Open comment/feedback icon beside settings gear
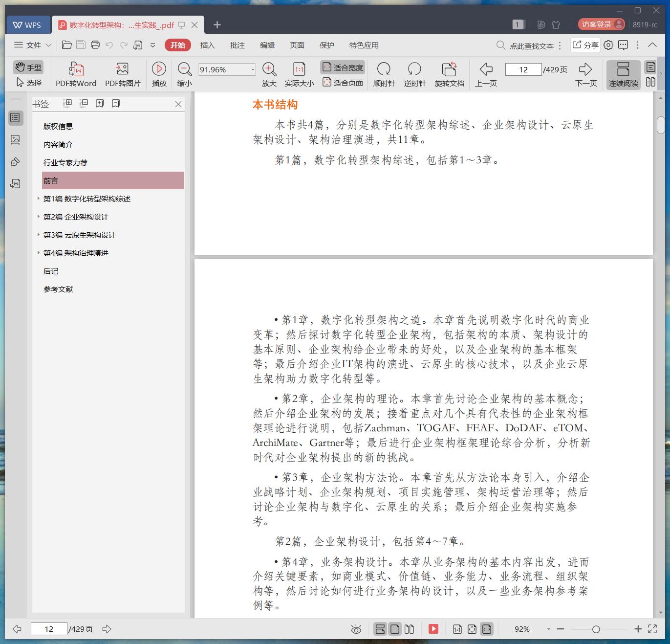670x644 pixels. pyautogui.click(x=623, y=45)
